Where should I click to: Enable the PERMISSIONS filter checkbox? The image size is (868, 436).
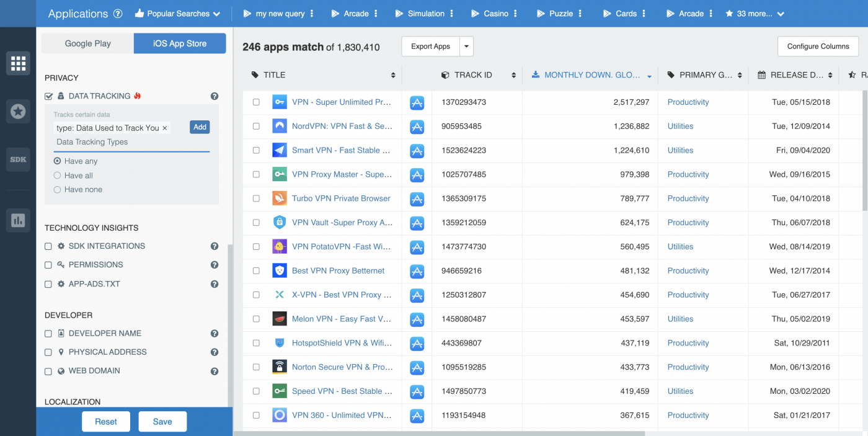pyautogui.click(x=48, y=265)
